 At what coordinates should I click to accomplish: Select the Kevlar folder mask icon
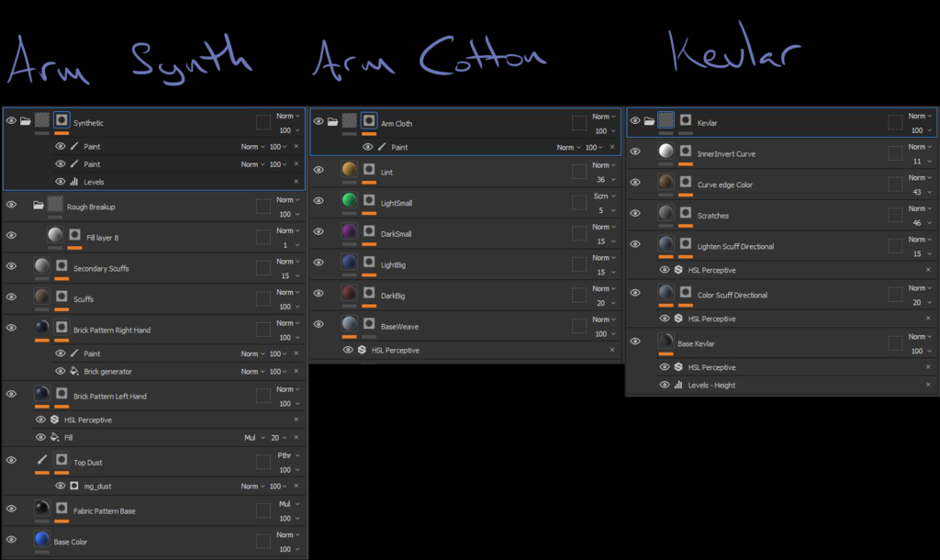686,120
